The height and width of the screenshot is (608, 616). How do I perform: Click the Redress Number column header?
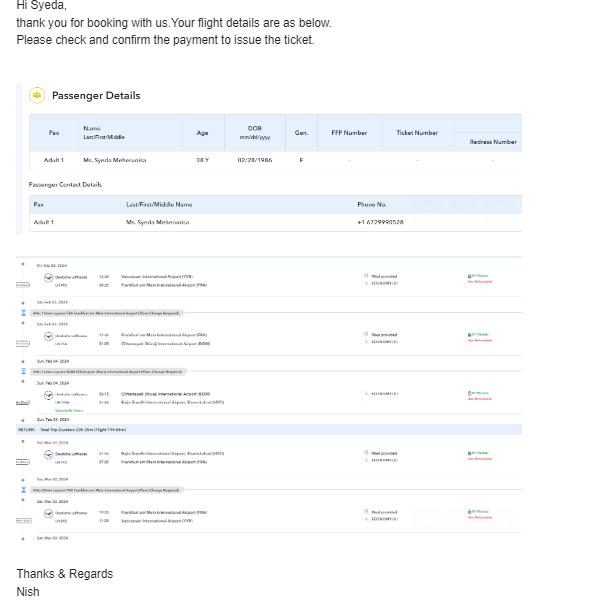pyautogui.click(x=493, y=142)
